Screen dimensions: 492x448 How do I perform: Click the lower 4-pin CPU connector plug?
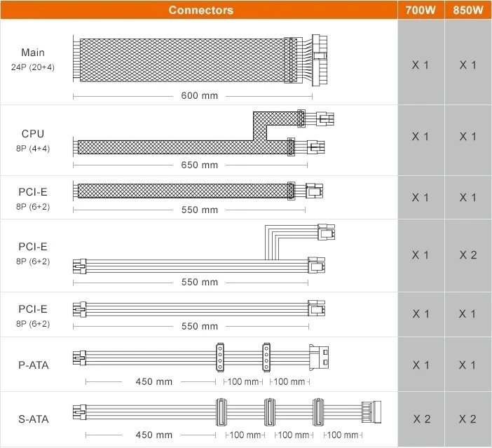(x=315, y=147)
